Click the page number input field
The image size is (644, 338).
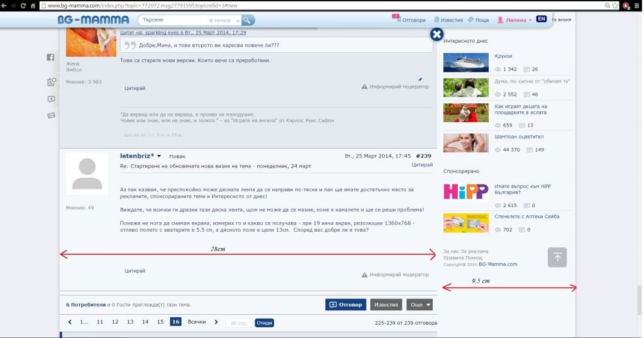[x=239, y=323]
